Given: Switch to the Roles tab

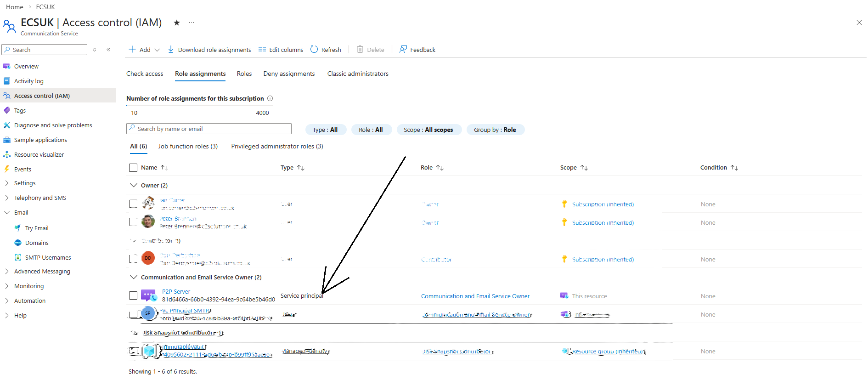Looking at the screenshot, I should point(244,74).
